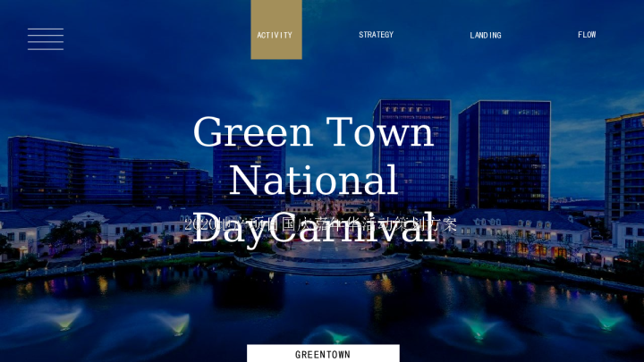The width and height of the screenshot is (644, 362).
Task: Click the building at the far right edge
Action: click(624, 165)
